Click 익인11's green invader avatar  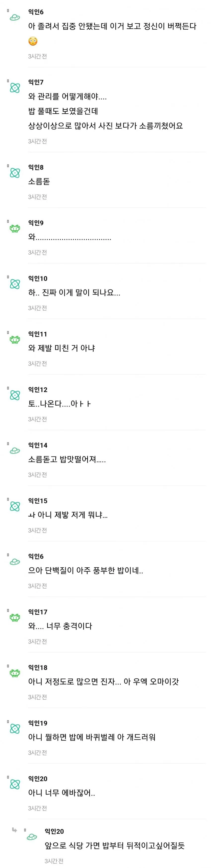(15, 340)
